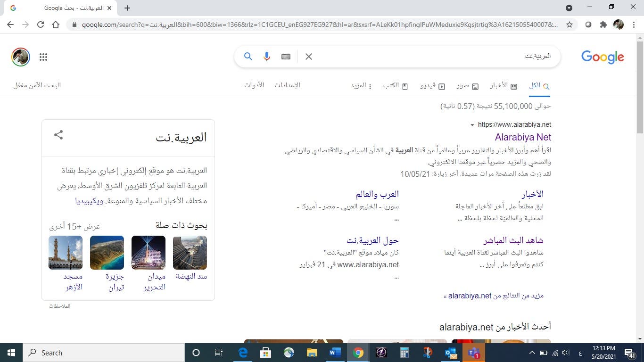Open Chrome profile avatar in toolbar
The image size is (644, 362).
[619, 25]
